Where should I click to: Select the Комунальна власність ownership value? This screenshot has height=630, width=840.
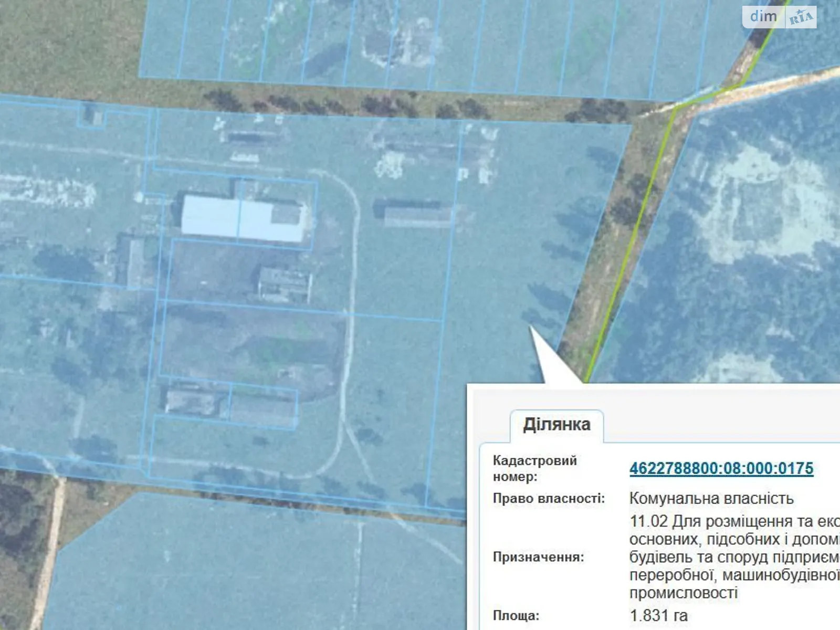pos(711,498)
